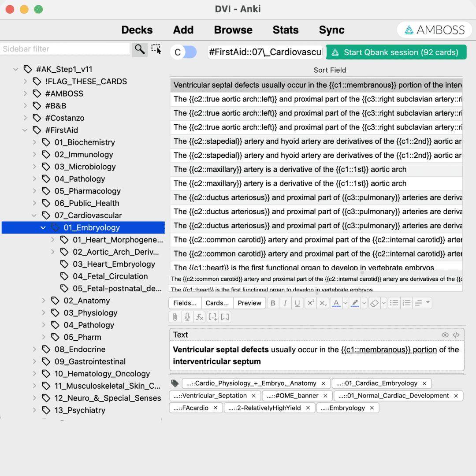This screenshot has width=476, height=476.
Task: Open the Cards... template editor
Action: (x=217, y=303)
